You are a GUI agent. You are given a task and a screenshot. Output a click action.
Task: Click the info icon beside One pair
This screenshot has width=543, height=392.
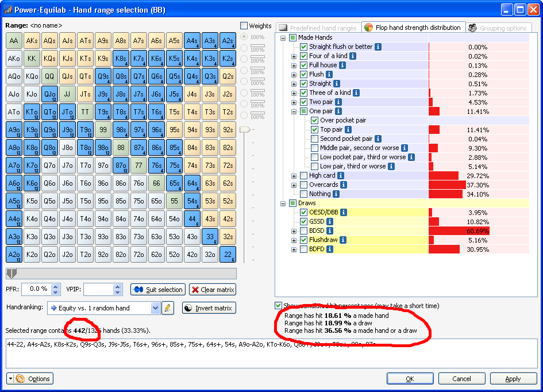tap(338, 111)
